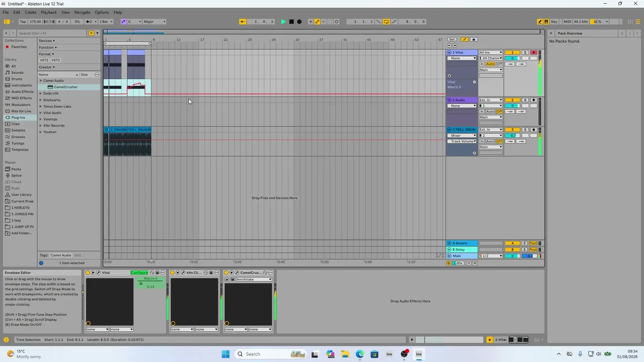Open the browser filter toggle icon
The height and width of the screenshot is (362, 644).
tap(91, 33)
